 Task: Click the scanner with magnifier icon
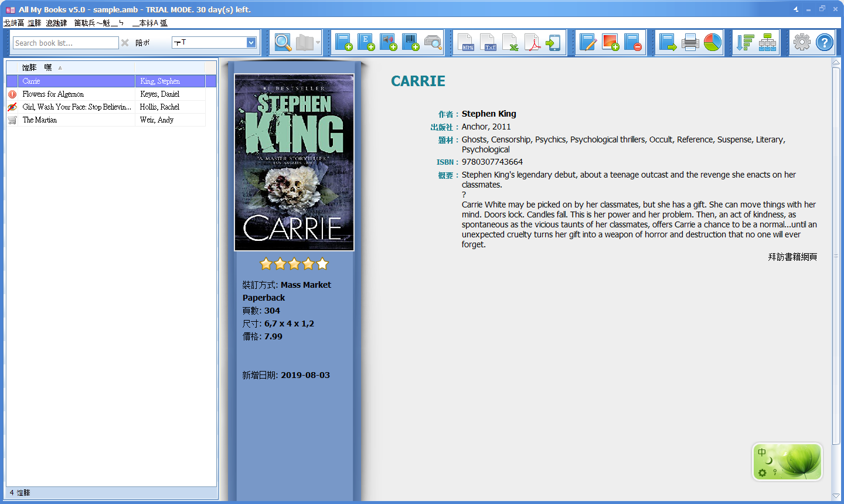pyautogui.click(x=433, y=42)
